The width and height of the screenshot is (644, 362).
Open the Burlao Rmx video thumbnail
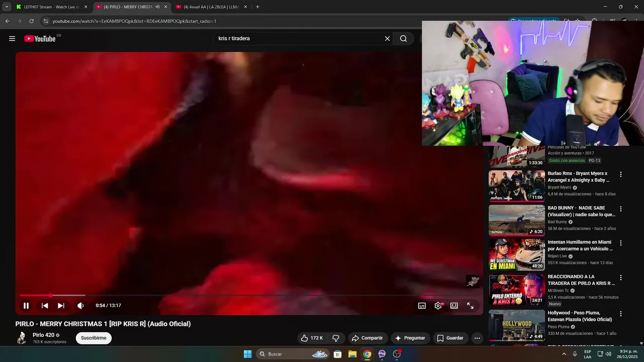click(x=517, y=186)
